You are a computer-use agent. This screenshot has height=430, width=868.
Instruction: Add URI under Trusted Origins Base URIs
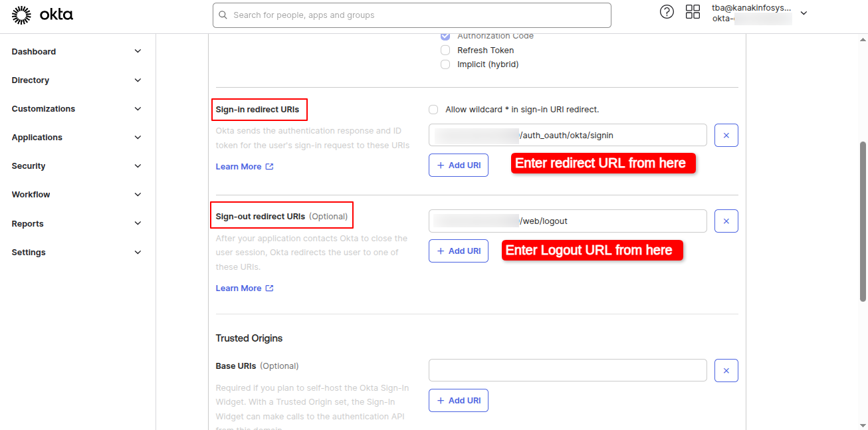pos(459,401)
